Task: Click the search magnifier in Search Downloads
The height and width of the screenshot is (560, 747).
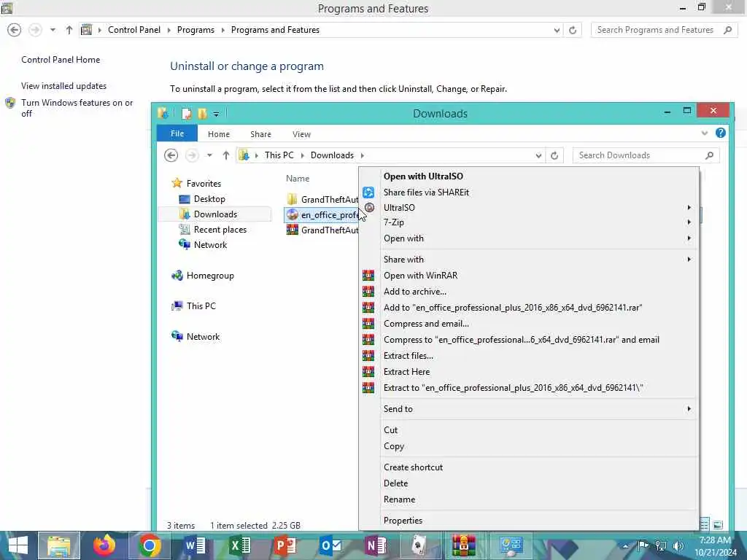Action: 709,155
